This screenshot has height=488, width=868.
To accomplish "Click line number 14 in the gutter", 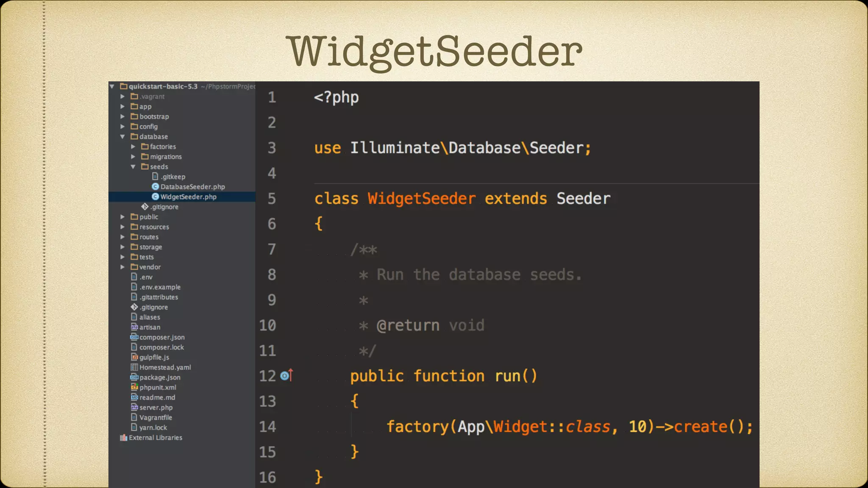I will [x=267, y=427].
